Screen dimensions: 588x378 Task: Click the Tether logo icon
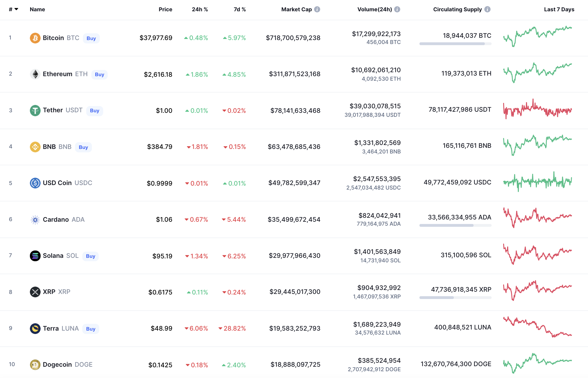[x=35, y=110]
